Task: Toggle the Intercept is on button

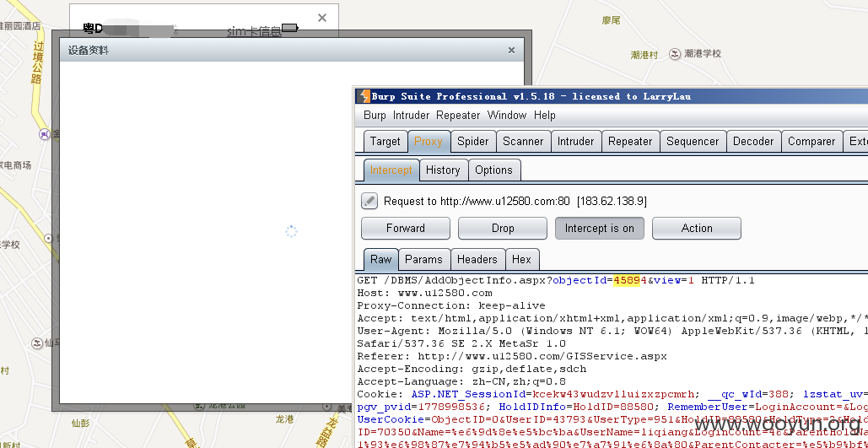Action: point(600,228)
